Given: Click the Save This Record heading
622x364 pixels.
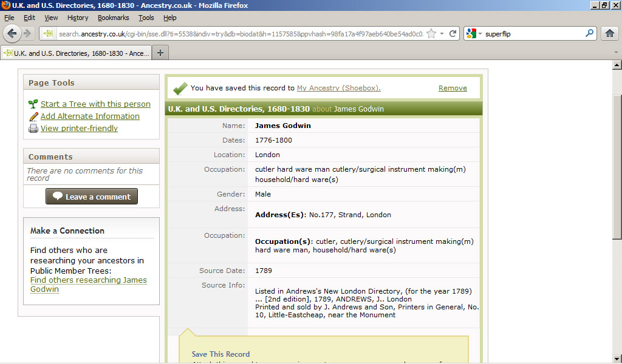Looking at the screenshot, I should 221,354.
